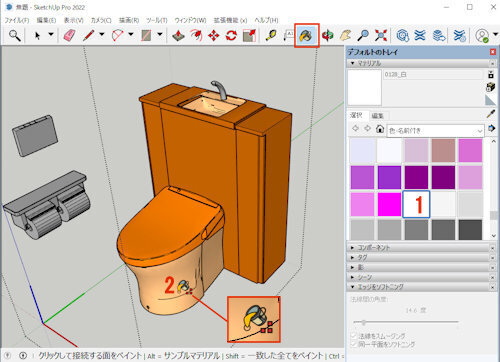
Task: Click the Zoom Extents tool
Action: (x=381, y=35)
